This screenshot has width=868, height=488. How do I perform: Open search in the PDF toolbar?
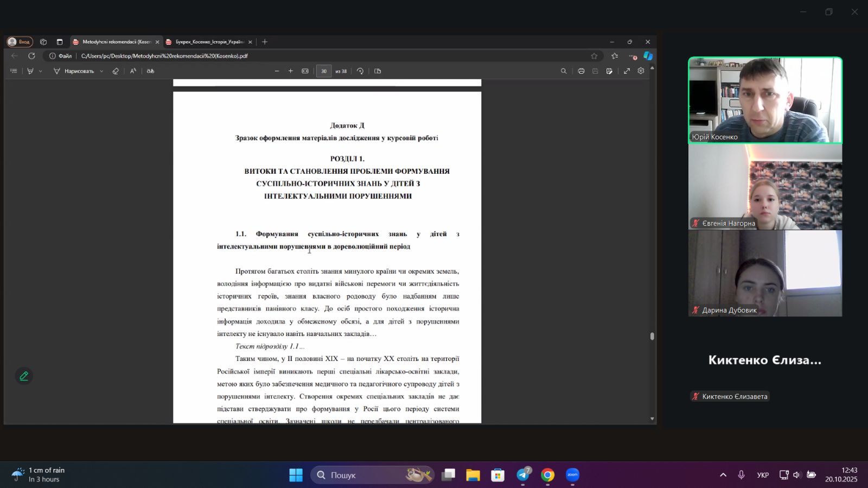[x=564, y=71]
